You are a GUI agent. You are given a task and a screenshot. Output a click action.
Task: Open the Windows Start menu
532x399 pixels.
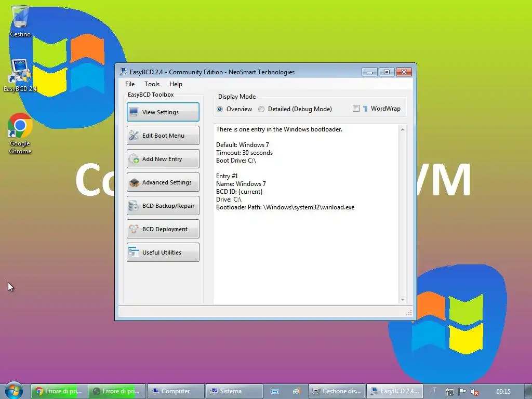pyautogui.click(x=14, y=391)
